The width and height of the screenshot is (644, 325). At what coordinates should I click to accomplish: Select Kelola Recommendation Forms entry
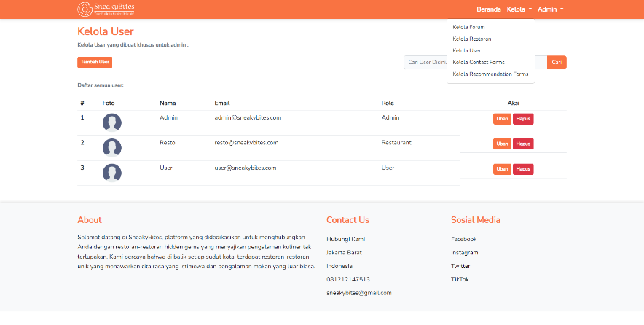490,74
